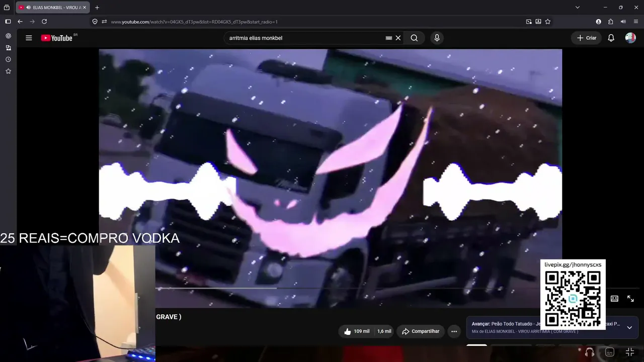Toggle theater mode on the player
The width and height of the screenshot is (644, 362).
[614, 299]
